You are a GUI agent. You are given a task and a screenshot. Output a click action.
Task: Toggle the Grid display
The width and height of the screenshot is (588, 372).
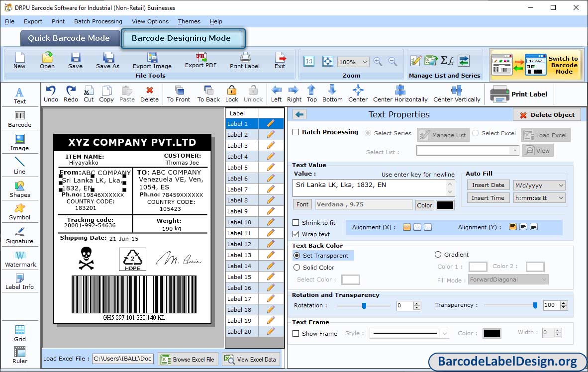click(x=20, y=333)
